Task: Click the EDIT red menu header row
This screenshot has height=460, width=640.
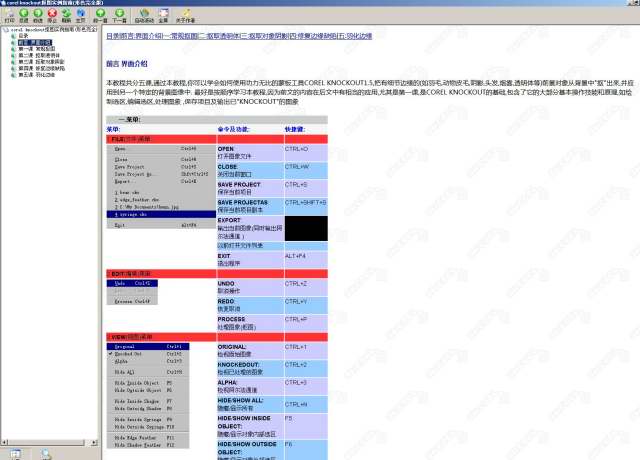Action: point(217,273)
